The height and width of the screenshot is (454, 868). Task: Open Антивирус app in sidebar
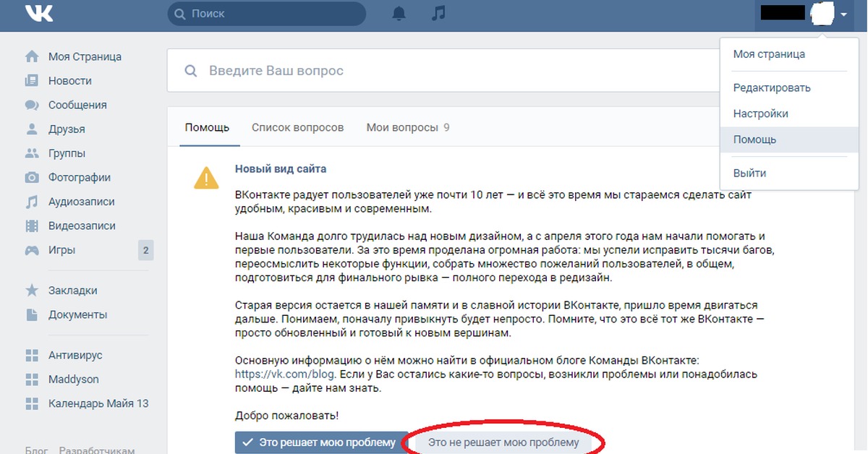pos(75,356)
